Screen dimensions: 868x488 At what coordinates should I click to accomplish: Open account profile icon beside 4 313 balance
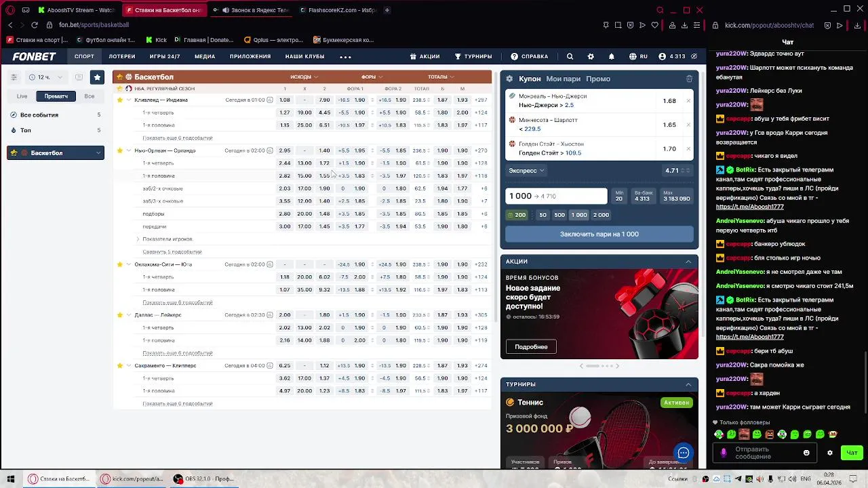[662, 57]
